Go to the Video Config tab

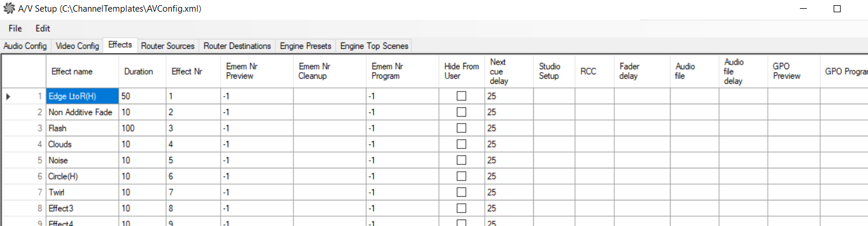pyautogui.click(x=77, y=46)
